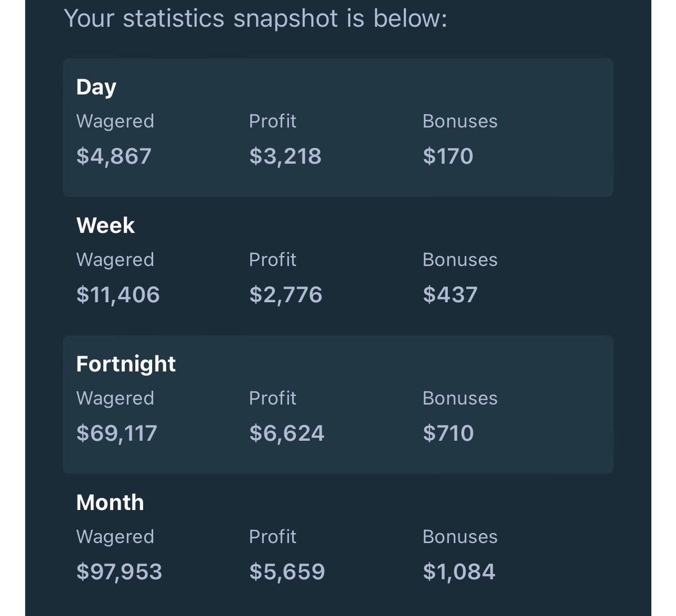
Task: Click the Month bonuses value $1,084
Action: click(x=459, y=572)
